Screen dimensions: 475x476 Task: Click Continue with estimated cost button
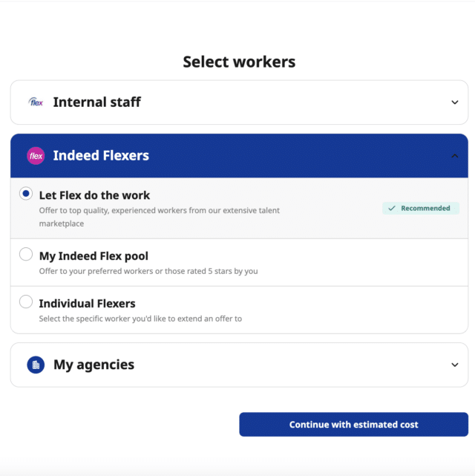coord(354,425)
